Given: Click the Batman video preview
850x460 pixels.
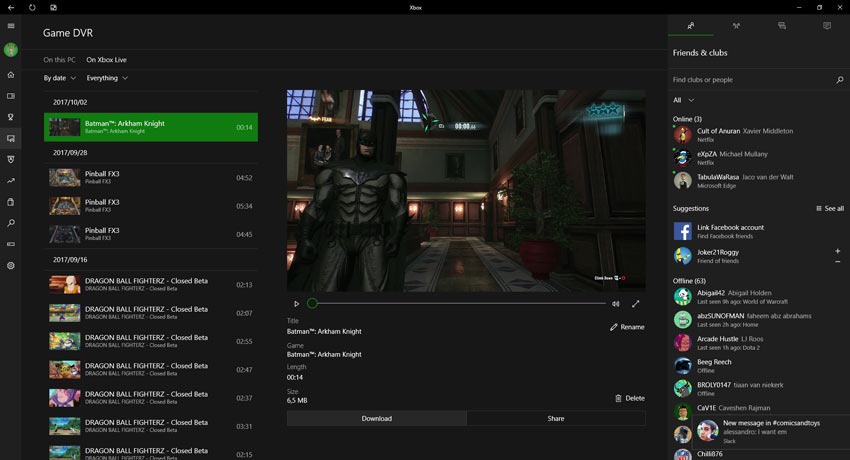Looking at the screenshot, I should click(x=466, y=191).
